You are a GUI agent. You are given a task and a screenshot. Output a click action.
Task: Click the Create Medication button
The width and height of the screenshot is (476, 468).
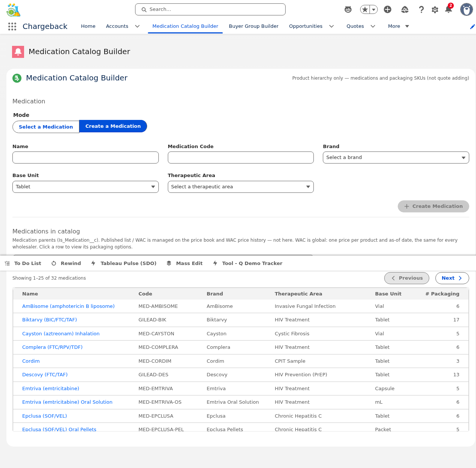coord(433,206)
